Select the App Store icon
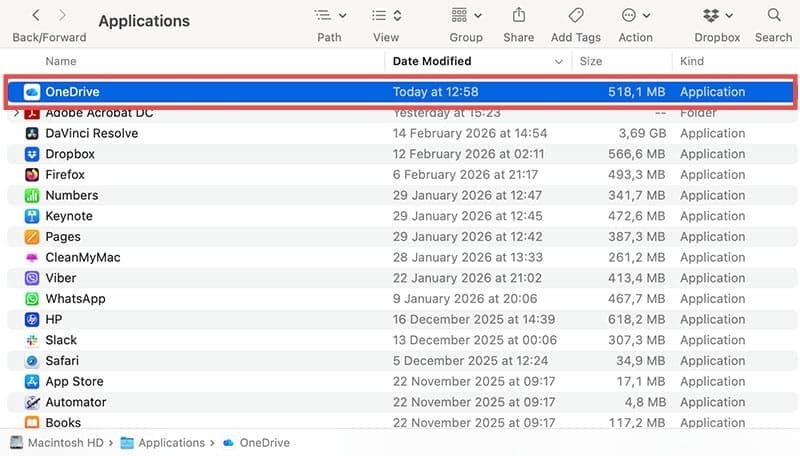800x456 pixels. pos(32,382)
